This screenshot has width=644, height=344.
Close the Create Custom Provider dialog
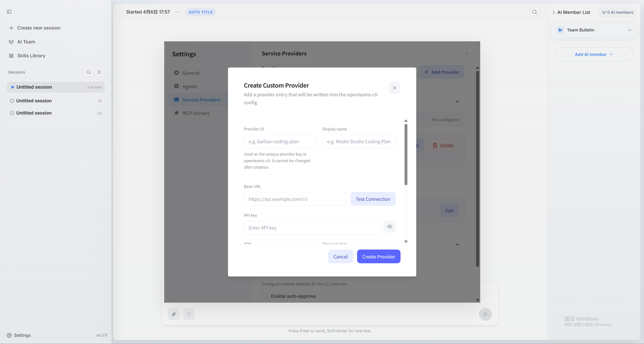click(x=394, y=88)
